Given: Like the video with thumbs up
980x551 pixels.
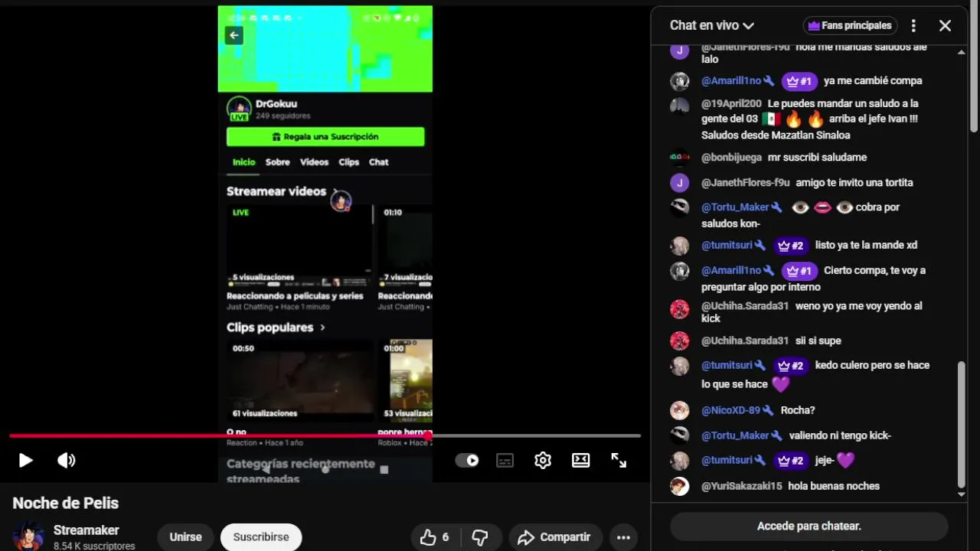Looking at the screenshot, I should (435, 537).
